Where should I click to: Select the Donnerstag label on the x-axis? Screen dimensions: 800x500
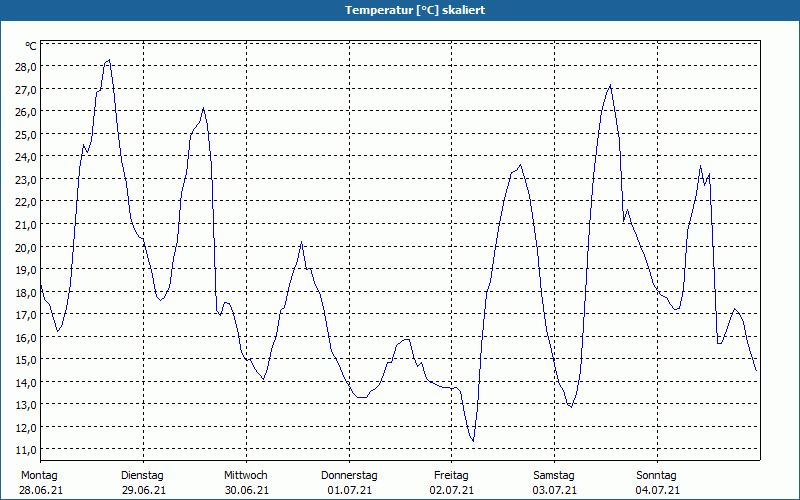pyautogui.click(x=349, y=475)
